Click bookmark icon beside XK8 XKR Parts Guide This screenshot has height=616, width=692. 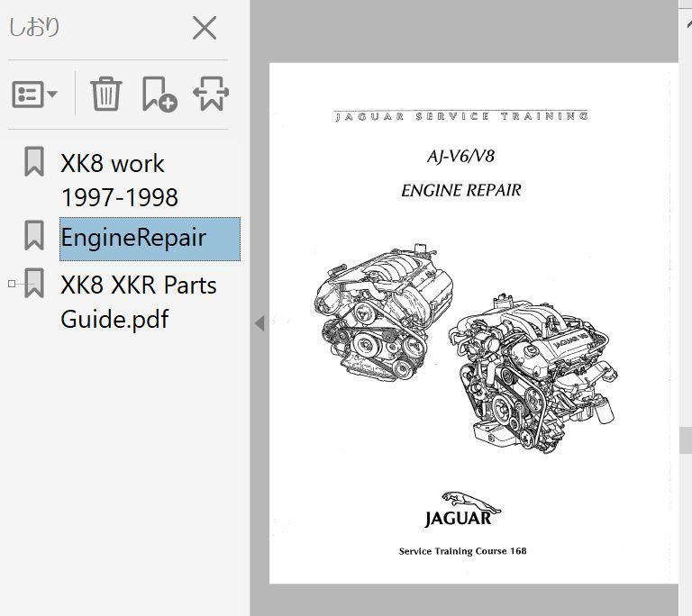click(x=34, y=283)
